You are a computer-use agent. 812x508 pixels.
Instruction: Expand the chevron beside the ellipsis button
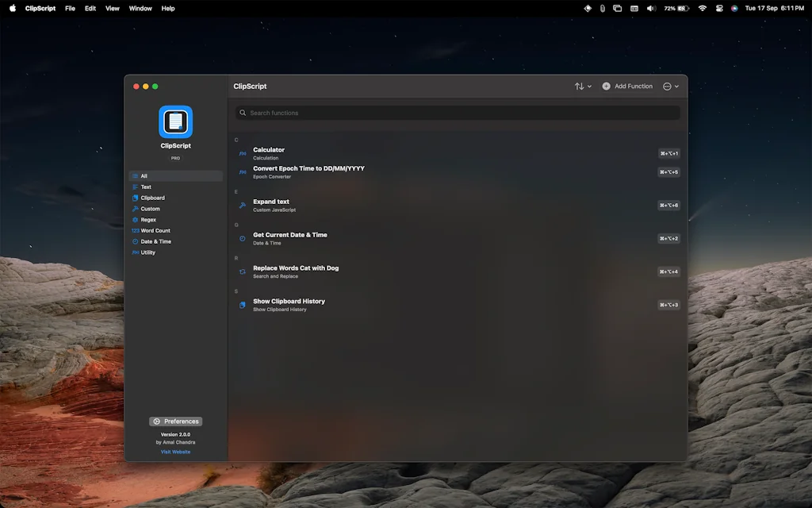pyautogui.click(x=676, y=86)
